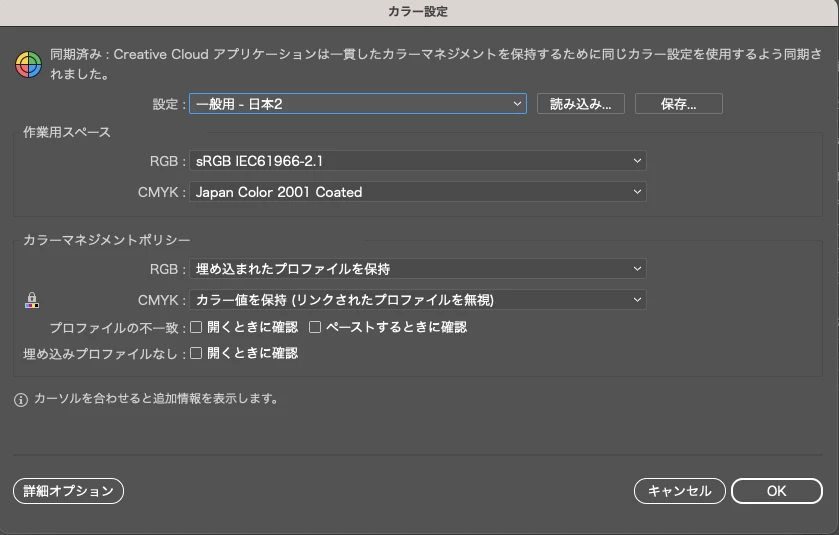The width and height of the screenshot is (839, 535).
Task: Click the 設定 label text
Action: (169, 104)
